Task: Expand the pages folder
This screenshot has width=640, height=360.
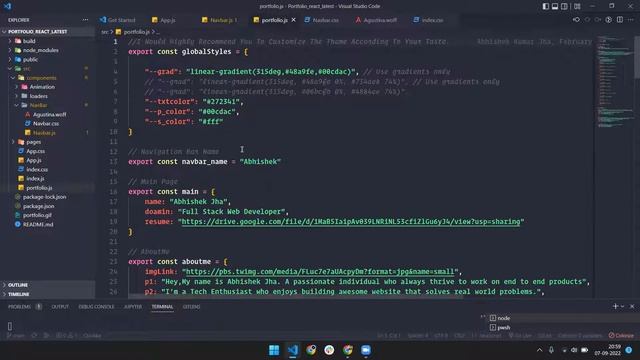Action: (48, 142)
